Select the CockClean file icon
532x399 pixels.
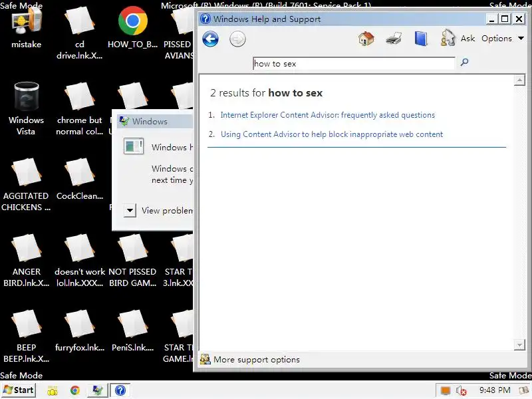click(x=79, y=179)
